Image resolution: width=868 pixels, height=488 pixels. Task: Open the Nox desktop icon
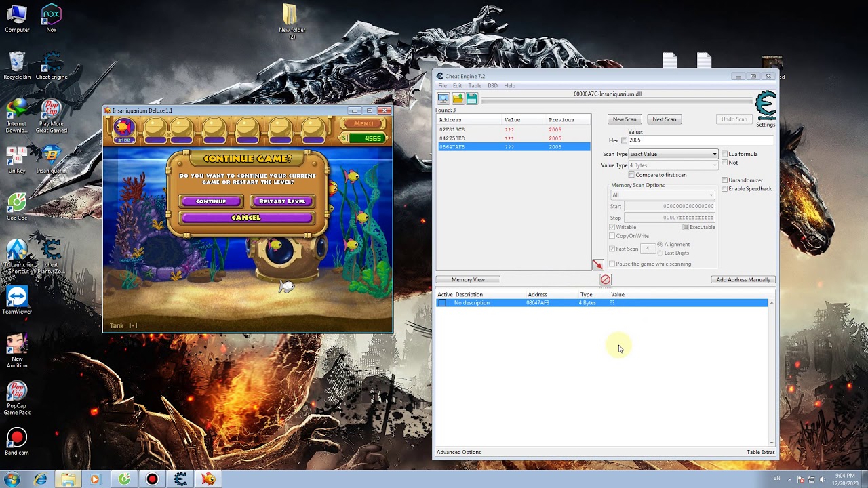coord(52,18)
